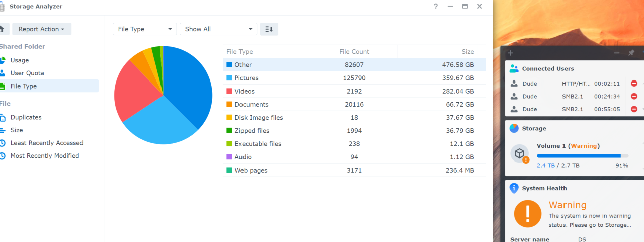Click the System Health widget icon
The height and width of the screenshot is (242, 644).
tap(514, 188)
